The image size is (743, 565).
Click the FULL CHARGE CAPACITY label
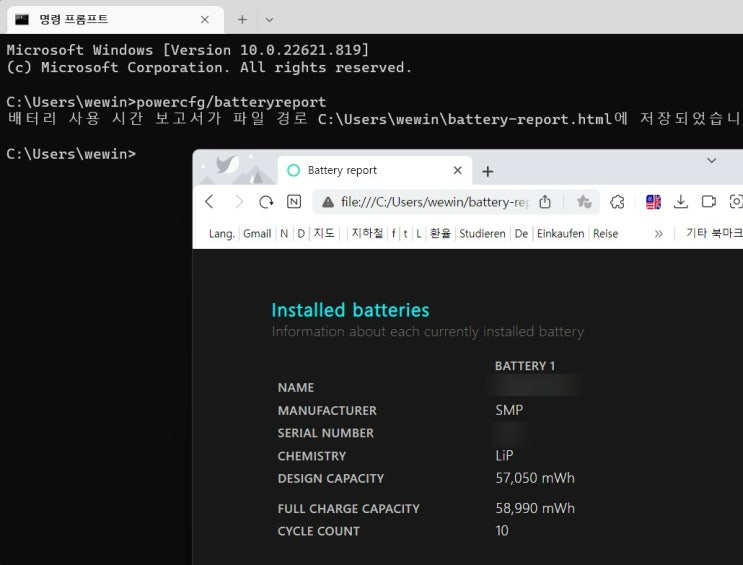pyautogui.click(x=349, y=509)
